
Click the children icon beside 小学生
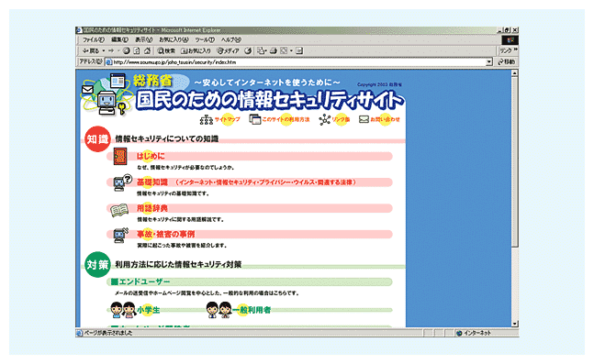click(124, 310)
